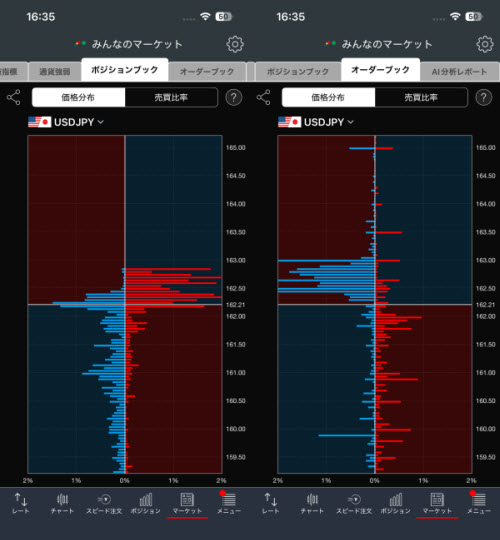The height and width of the screenshot is (540, 500).
Task: Tap USDJPY flag icon on right screen
Action: (290, 122)
